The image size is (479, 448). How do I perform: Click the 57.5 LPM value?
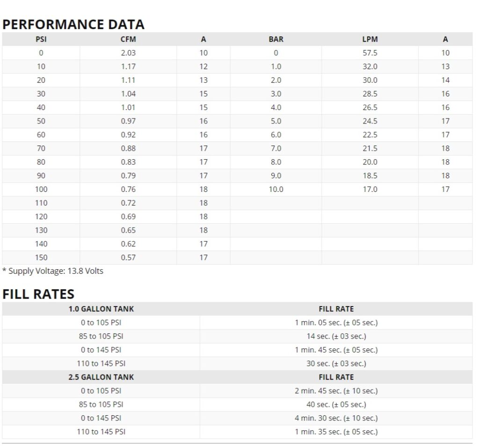370,53
